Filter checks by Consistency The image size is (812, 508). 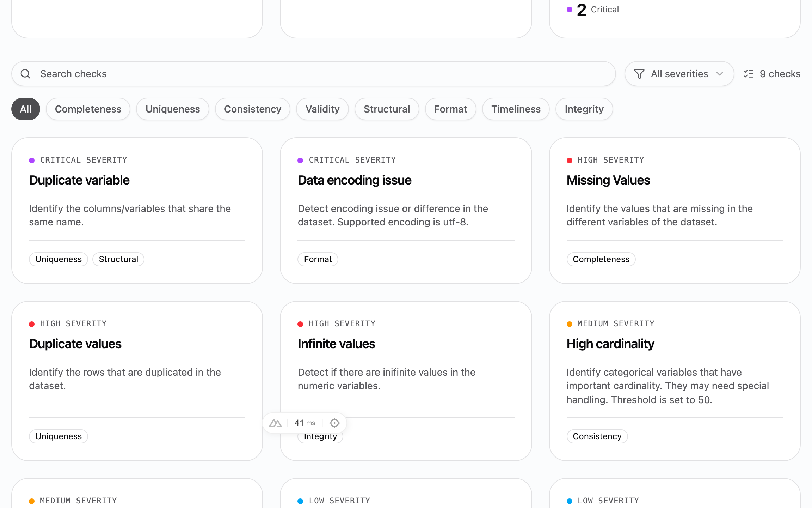(253, 109)
